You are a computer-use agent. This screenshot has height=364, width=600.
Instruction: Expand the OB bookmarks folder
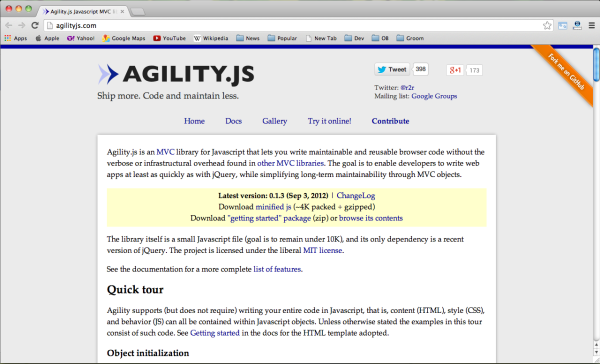point(380,38)
